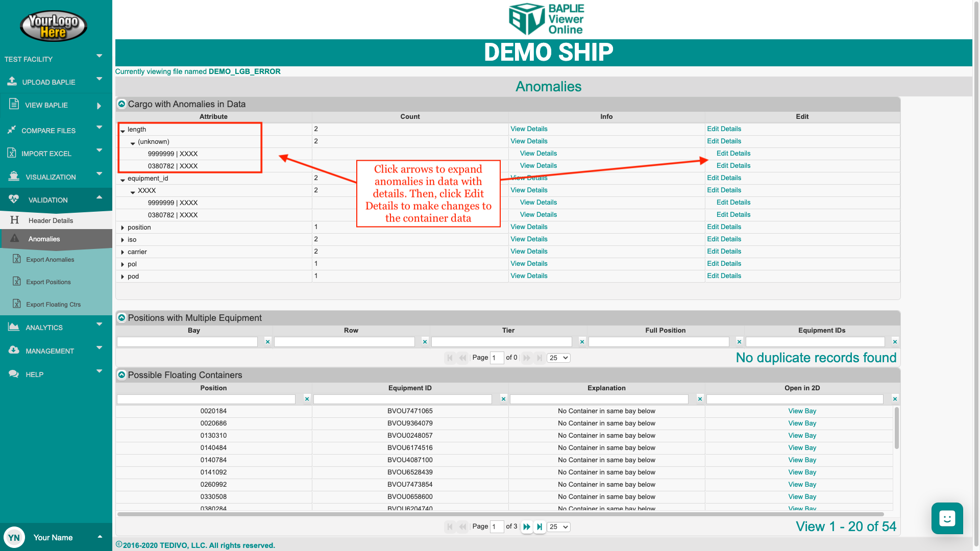
Task: Click the Import Excel file icon
Action: point(12,153)
